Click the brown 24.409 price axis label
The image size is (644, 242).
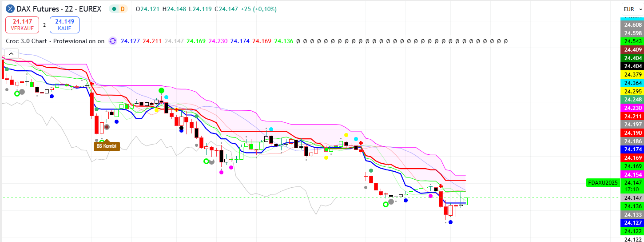pyautogui.click(x=632, y=49)
